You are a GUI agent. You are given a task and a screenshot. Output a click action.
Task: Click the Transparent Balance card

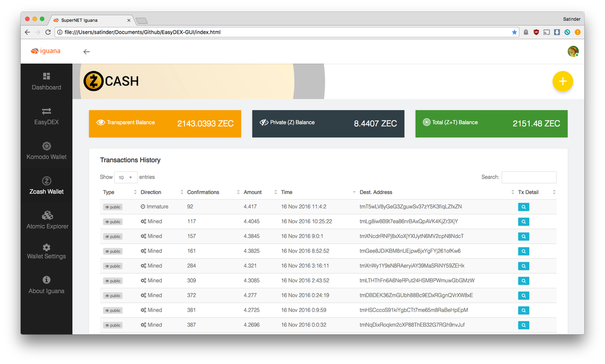165,124
